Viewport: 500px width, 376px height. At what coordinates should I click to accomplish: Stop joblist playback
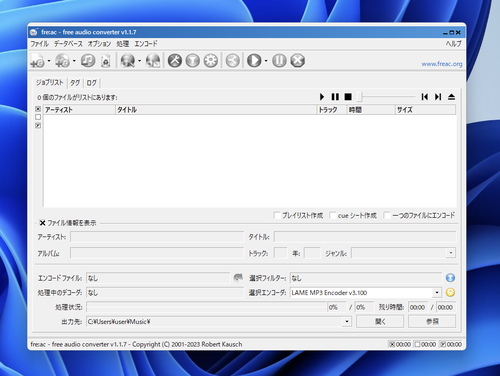(x=348, y=97)
